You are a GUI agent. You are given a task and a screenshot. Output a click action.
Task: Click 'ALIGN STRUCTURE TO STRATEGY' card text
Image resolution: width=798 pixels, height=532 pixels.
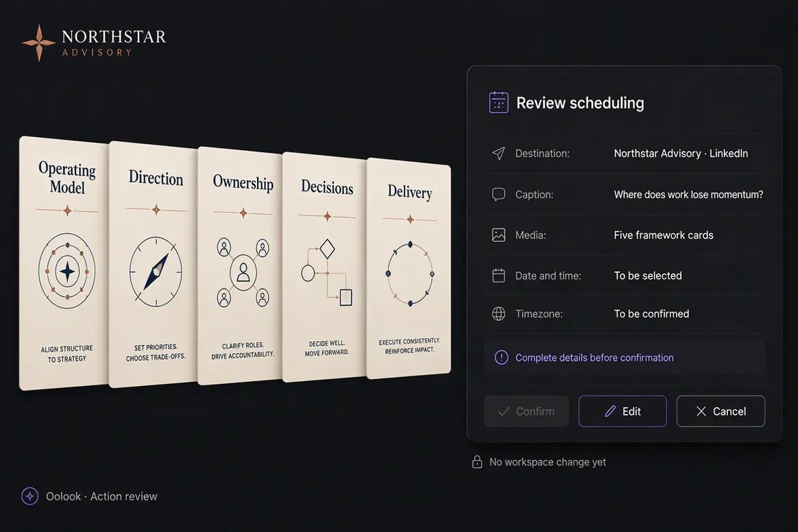coord(66,354)
